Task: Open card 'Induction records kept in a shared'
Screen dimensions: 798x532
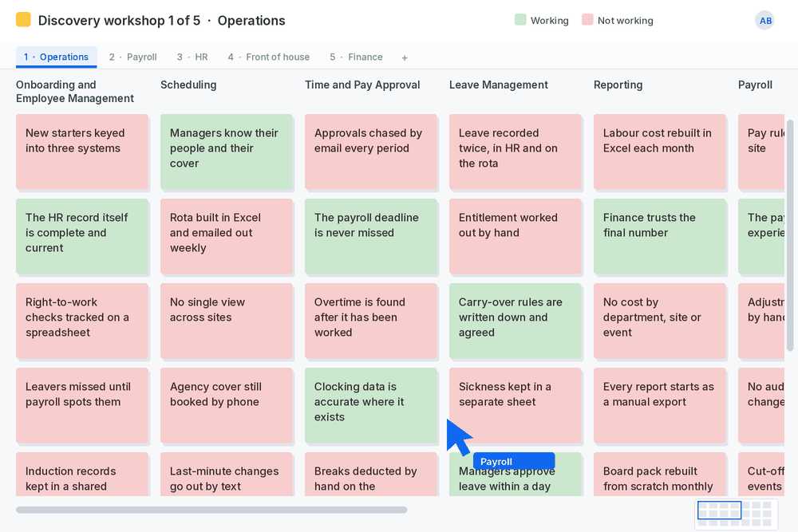Action: pos(82,474)
